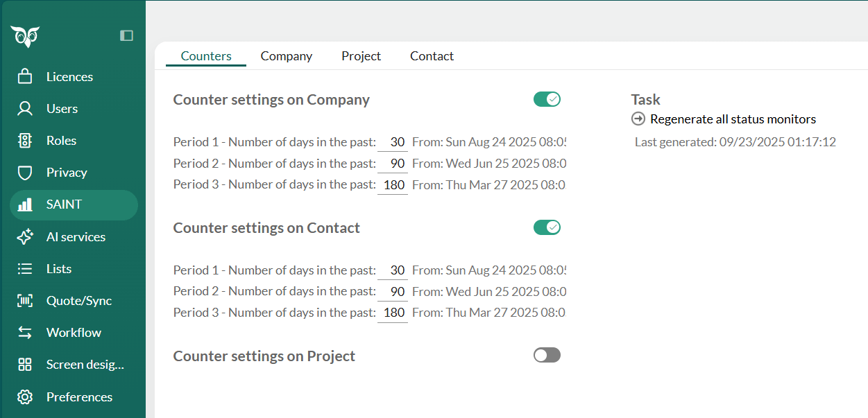Open Workflow via the arrows icon
868x418 pixels.
point(25,332)
